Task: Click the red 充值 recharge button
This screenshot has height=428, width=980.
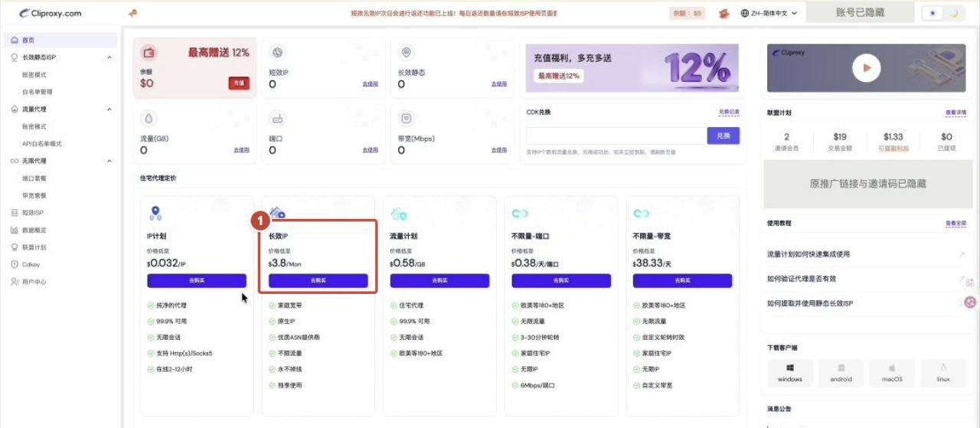Action: pyautogui.click(x=239, y=83)
